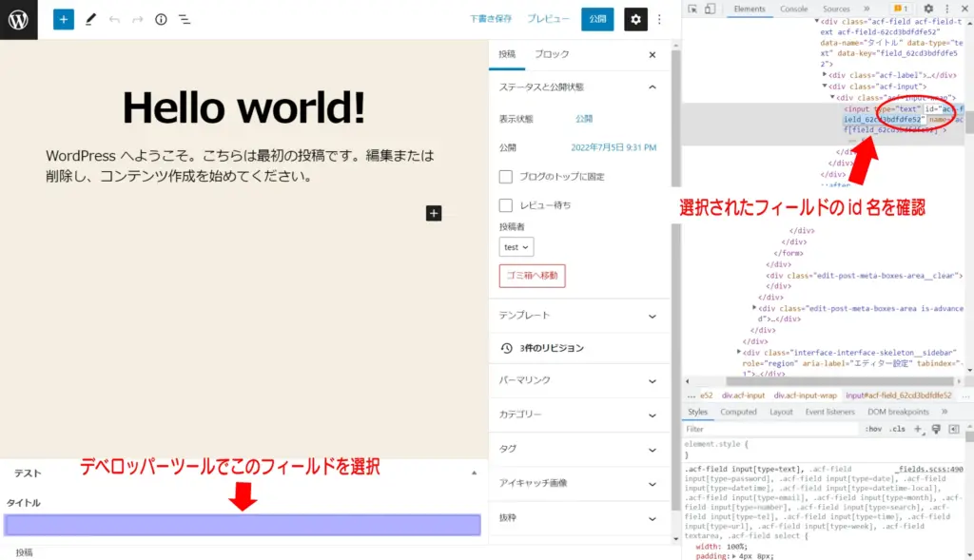Click the blue 公開 publish button
Viewport: 974px width, 560px height.
597,19
